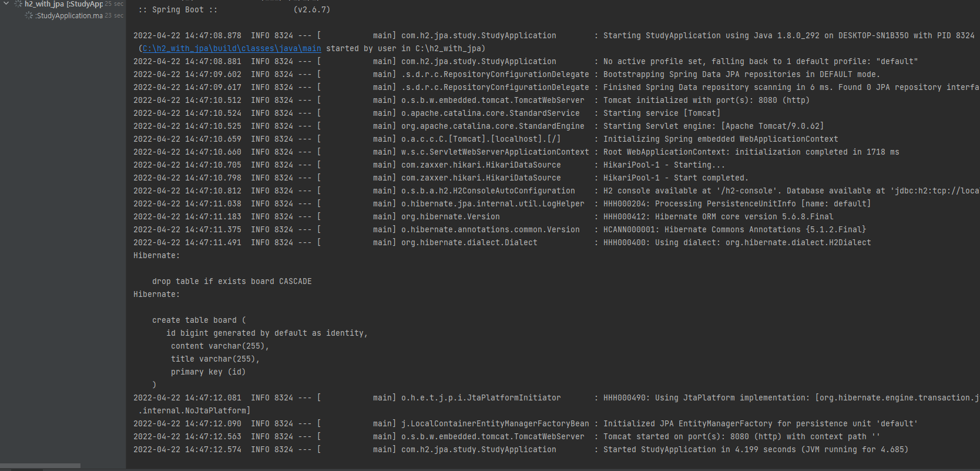Click 'Root WebApplicationContext: initialization completed' message
The height and width of the screenshot is (471, 980).
751,152
